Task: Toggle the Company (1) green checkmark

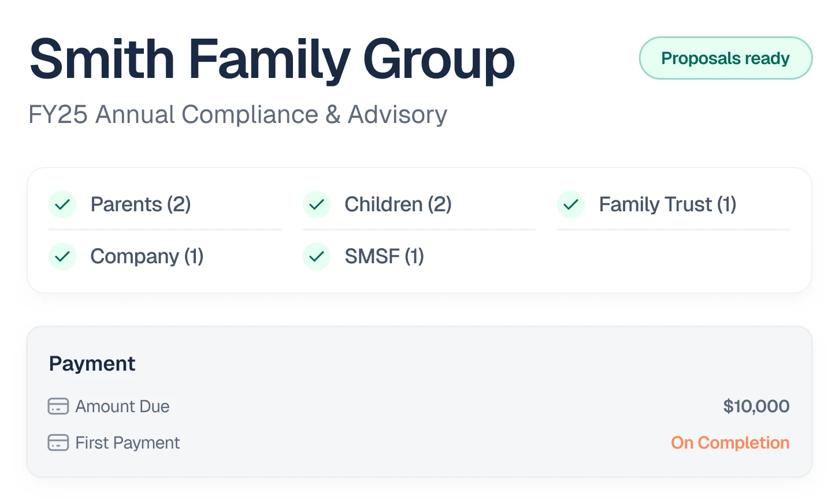Action: pos(62,256)
